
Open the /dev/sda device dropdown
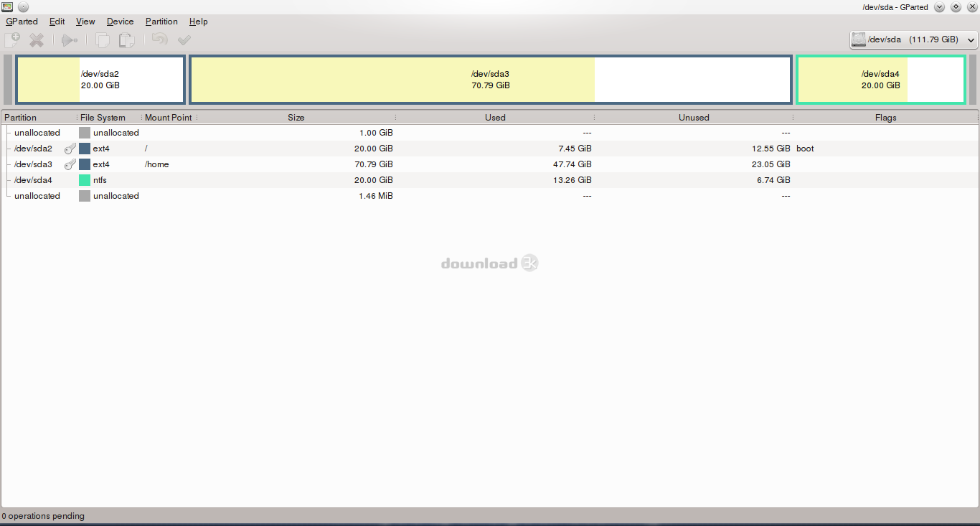[913, 39]
